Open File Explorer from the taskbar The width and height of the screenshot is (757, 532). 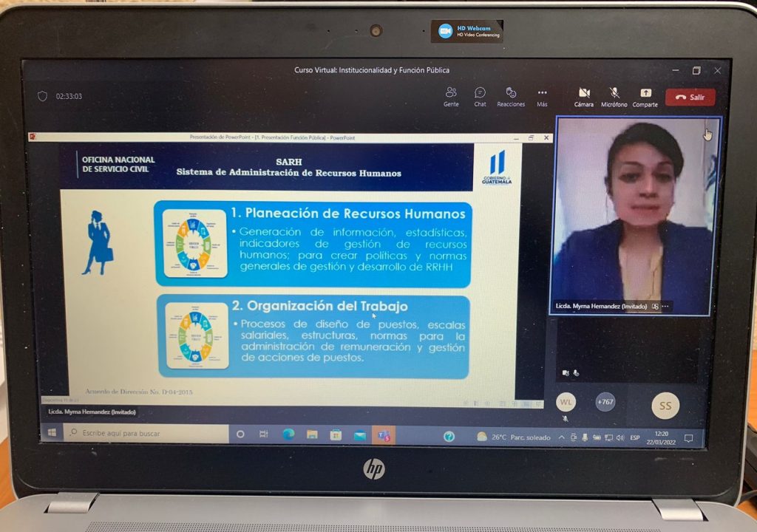(x=312, y=435)
